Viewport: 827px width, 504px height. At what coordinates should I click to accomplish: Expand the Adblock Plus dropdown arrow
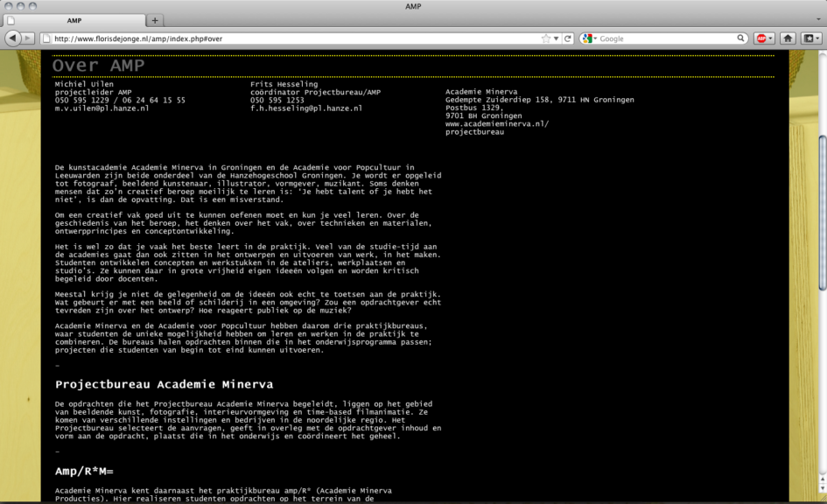coord(770,38)
